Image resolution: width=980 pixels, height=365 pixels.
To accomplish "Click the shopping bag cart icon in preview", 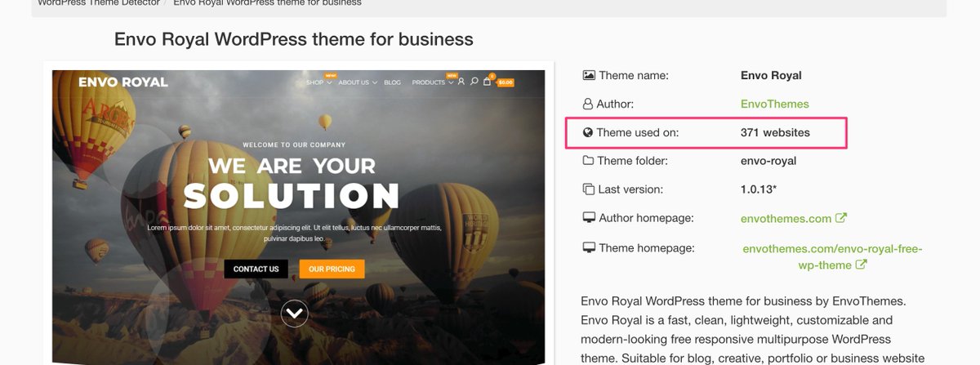I will (x=488, y=81).
